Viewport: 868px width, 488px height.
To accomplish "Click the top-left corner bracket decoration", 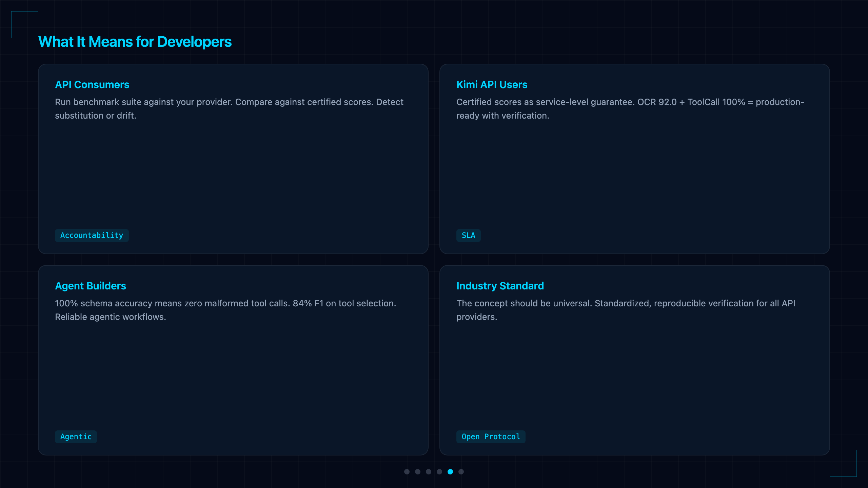I will click(x=24, y=24).
